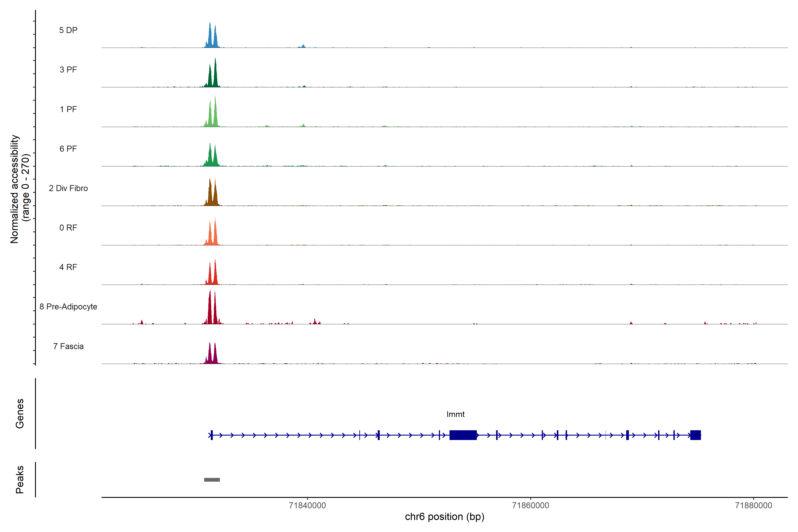798x532 pixels.
Task: Click the 71840000 axis tick label
Action: pos(307,505)
